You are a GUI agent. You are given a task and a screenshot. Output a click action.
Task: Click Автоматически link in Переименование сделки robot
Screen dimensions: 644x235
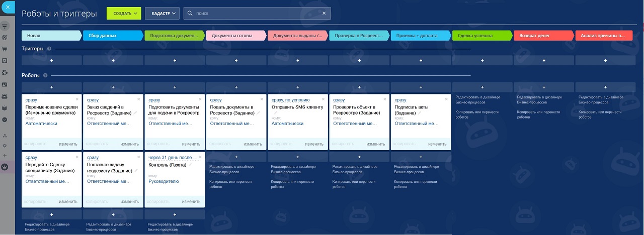click(x=41, y=124)
